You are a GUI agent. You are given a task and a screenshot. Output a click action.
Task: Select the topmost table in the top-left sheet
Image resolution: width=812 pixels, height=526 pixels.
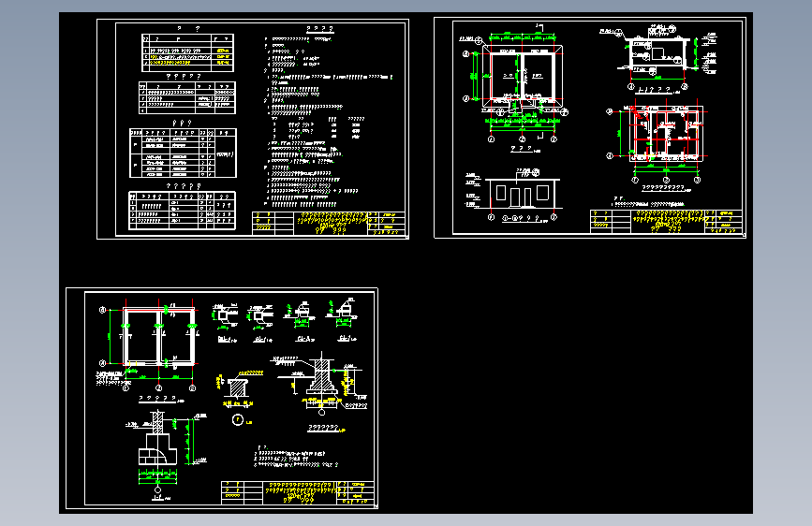[x=187, y=52]
